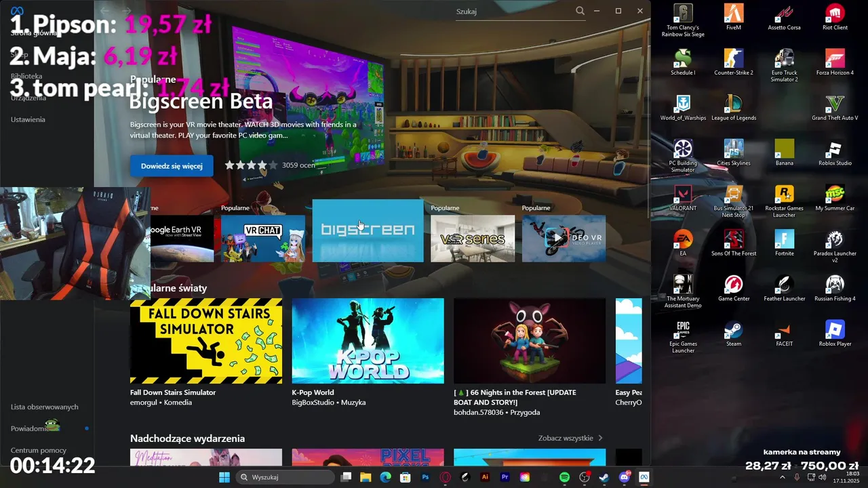Select the highlighted bigscreen carousel tile
Screen dimensions: 868x488
click(368, 230)
